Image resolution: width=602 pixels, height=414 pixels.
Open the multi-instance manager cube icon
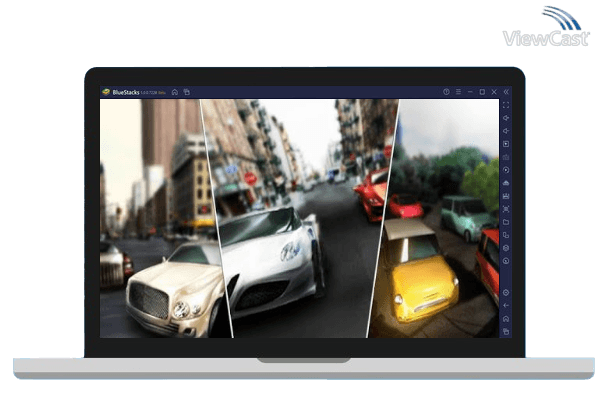coord(506,248)
